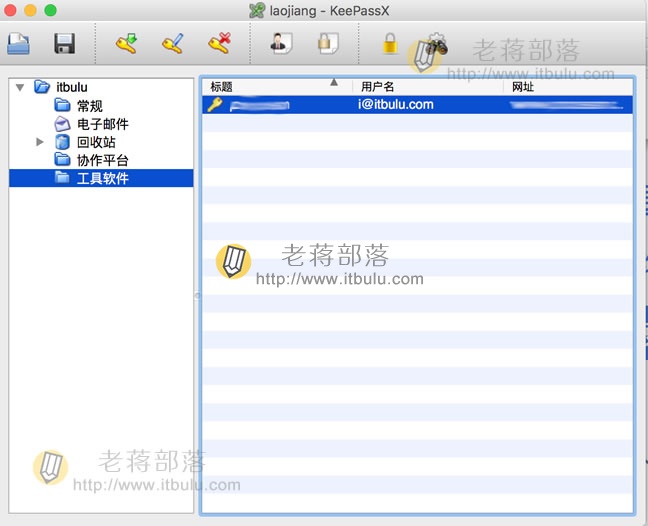This screenshot has width=648, height=526.
Task: Select the 常规 group
Action: point(89,106)
